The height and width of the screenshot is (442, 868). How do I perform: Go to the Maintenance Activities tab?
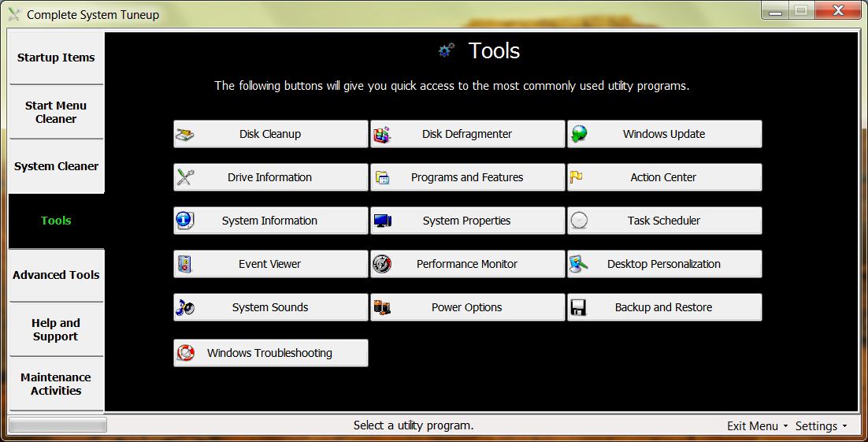tap(56, 384)
